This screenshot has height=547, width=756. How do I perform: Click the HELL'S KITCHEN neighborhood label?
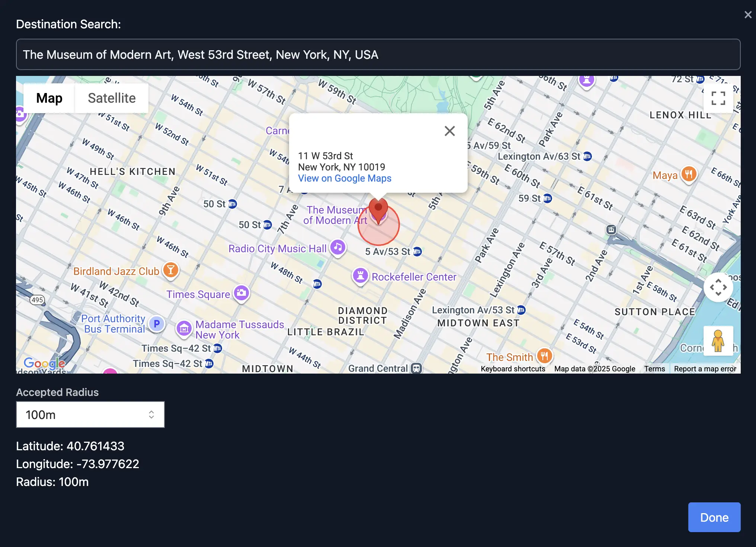click(132, 172)
